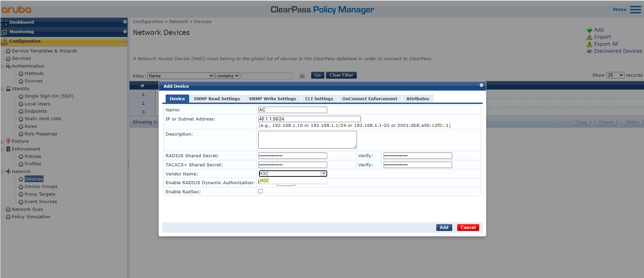Click the filter value text field
644x278 pixels.
(x=267, y=76)
